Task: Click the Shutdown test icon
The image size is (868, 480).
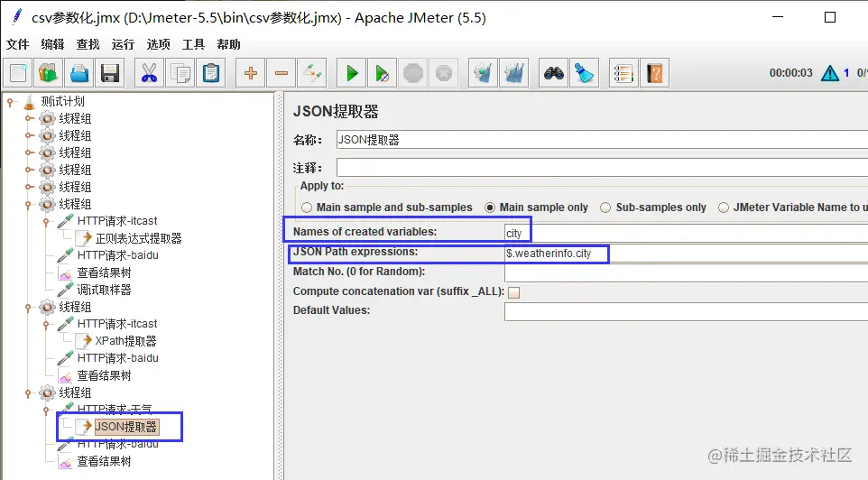Action: [443, 73]
